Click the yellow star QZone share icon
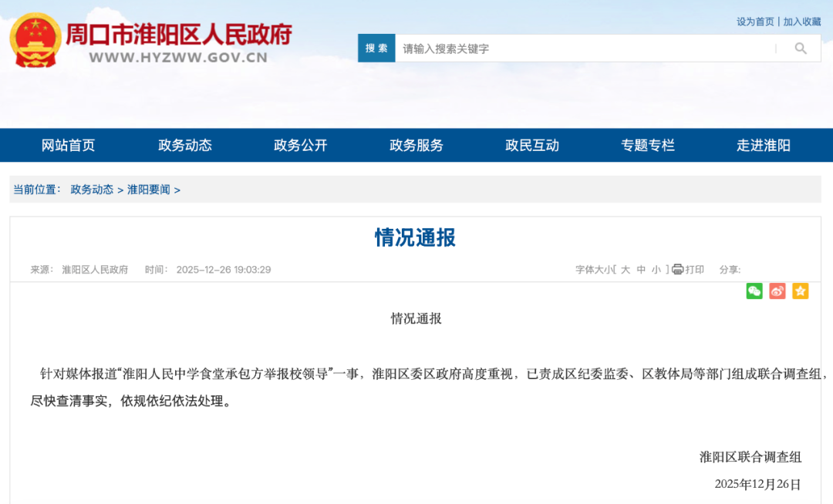Viewport: 833px width, 504px height. (x=801, y=291)
